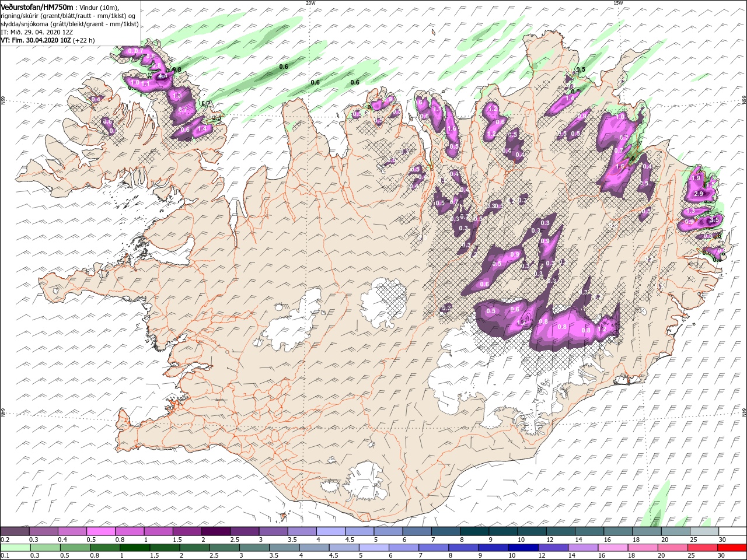Click the 20W longitude label
Viewport: 747px width, 560px height.
(310, 3)
